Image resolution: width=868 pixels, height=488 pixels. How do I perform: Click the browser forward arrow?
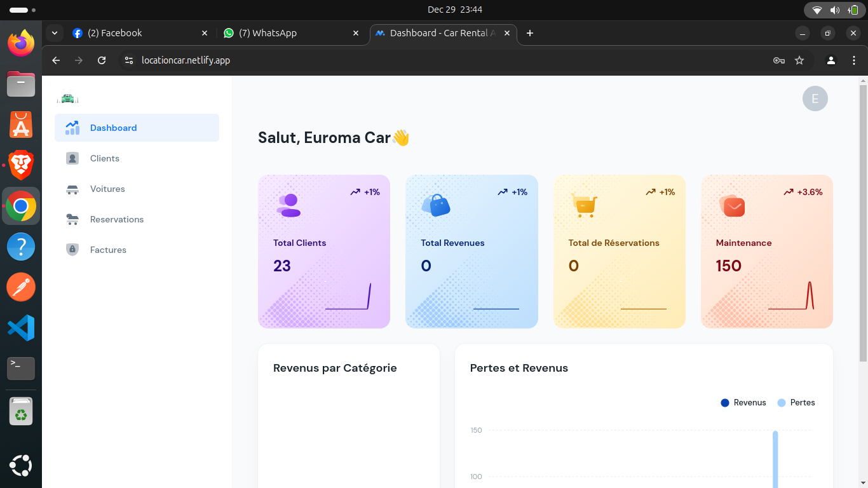click(79, 60)
